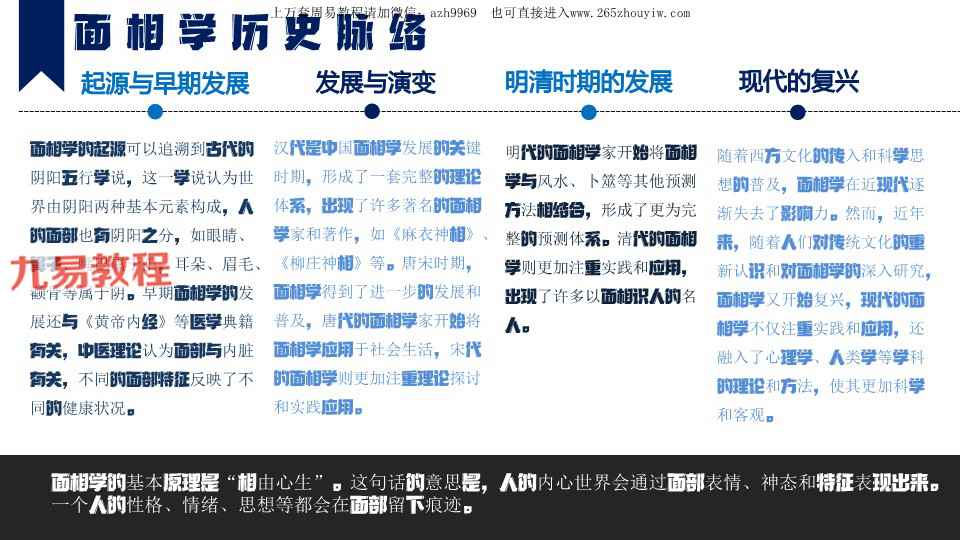The image size is (960, 540).
Task: Select the paragraph starting 汉代是中国面相学
Action: point(380,278)
